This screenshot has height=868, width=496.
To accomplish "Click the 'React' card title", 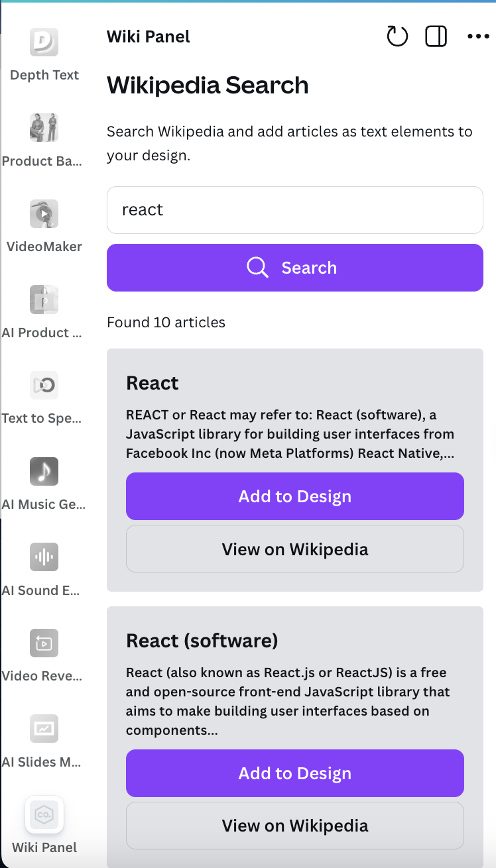I will pyautogui.click(x=153, y=384).
